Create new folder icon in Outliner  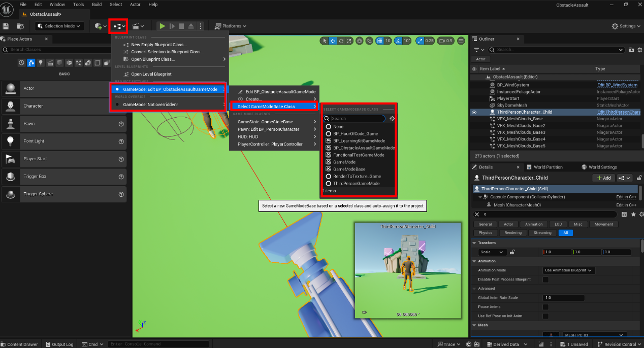click(632, 50)
